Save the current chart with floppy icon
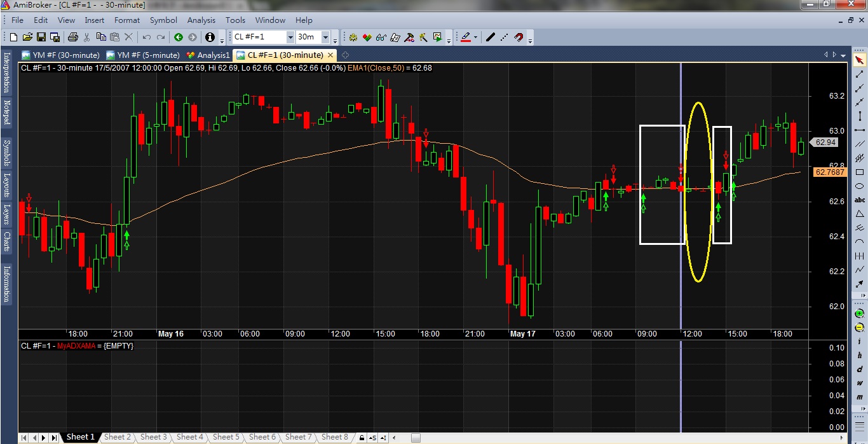This screenshot has width=868, height=444. tap(41, 38)
